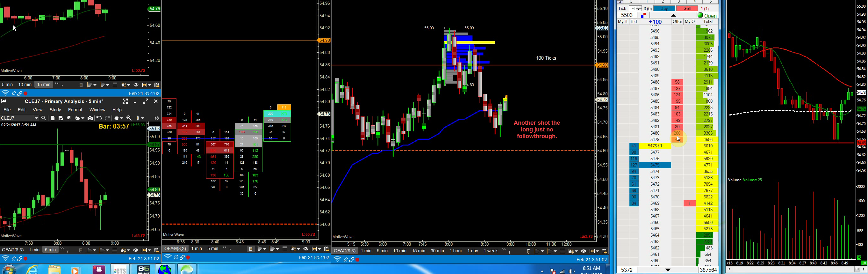Toggle the red record dot in 15 min chart
The width and height of the screenshot is (868, 274).
pyautogui.click(x=25, y=93)
